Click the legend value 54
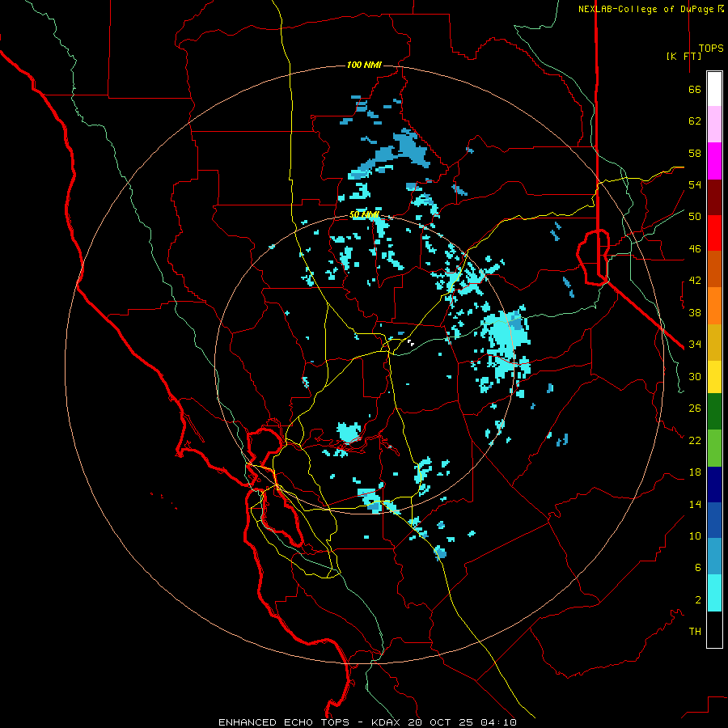The width and height of the screenshot is (728, 728). (x=695, y=184)
